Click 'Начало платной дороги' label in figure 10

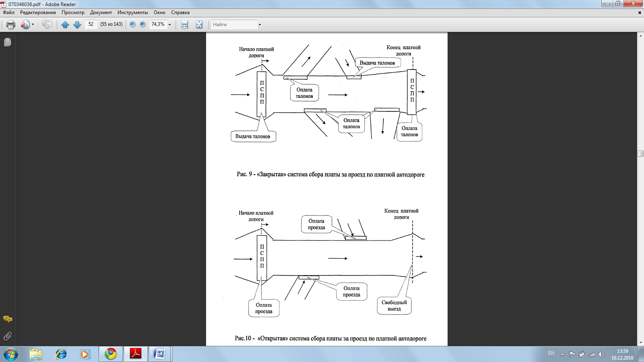pos(256,216)
